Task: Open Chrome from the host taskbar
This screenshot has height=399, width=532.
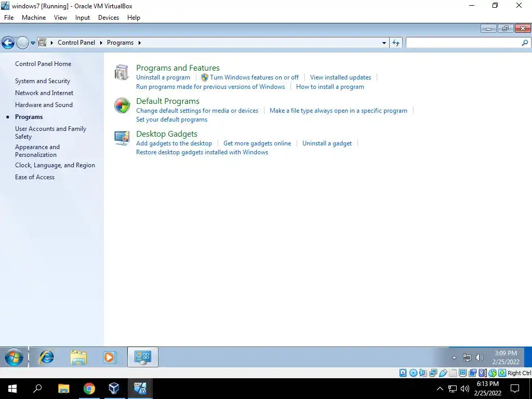Action: 89,389
